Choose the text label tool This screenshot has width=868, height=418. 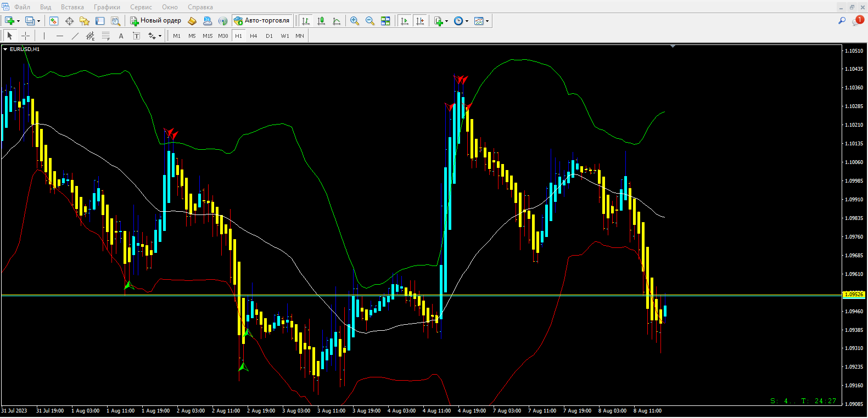[121, 36]
